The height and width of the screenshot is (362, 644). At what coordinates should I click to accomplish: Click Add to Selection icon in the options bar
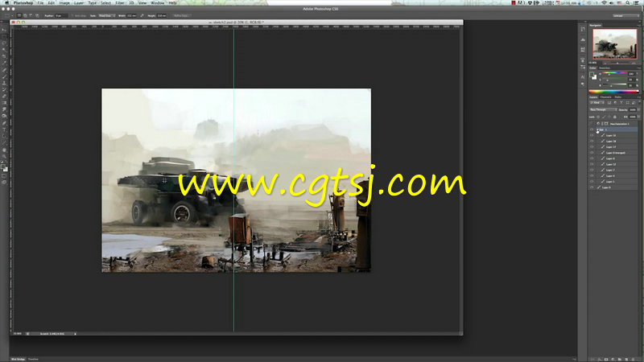click(25, 15)
